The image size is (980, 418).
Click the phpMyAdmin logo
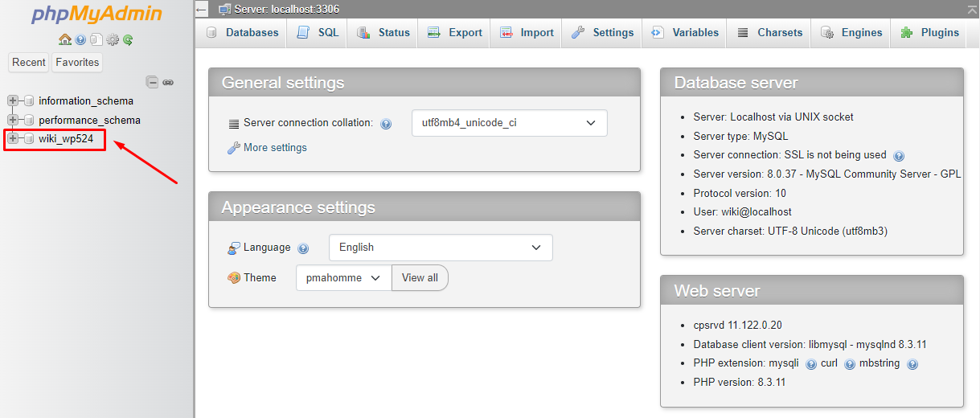(x=96, y=15)
